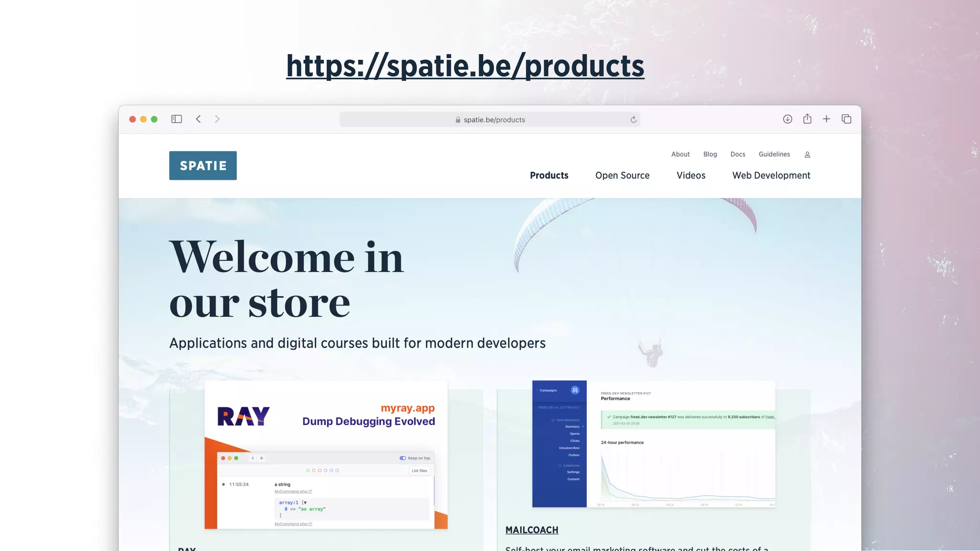Click the lock icon in the address bar
The image size is (980, 551).
coord(458,120)
